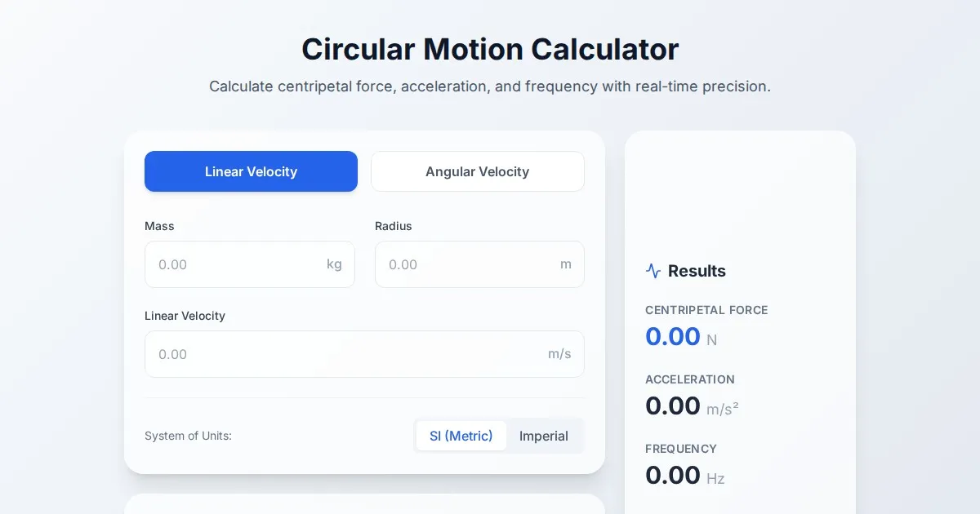This screenshot has width=980, height=514.
Task: Click the subtitle describing real-time precision
Action: click(x=490, y=86)
